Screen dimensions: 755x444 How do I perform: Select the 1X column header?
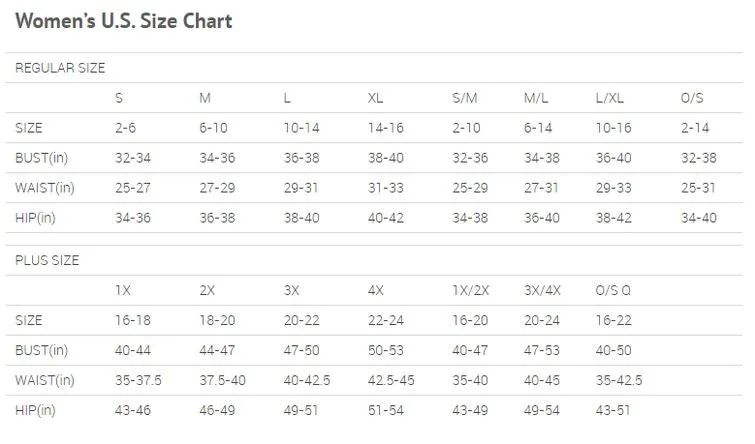pyautogui.click(x=123, y=290)
